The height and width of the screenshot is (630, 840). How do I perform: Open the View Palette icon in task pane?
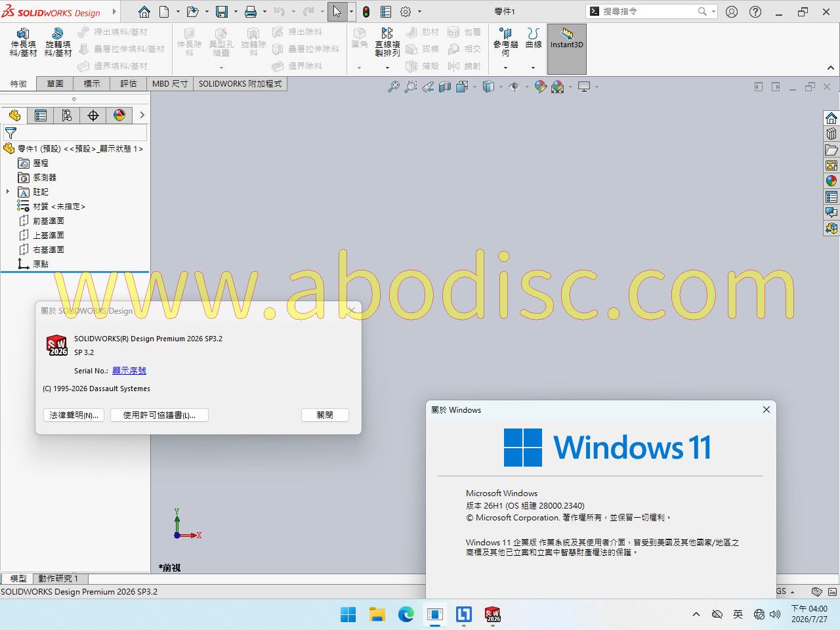(x=831, y=165)
